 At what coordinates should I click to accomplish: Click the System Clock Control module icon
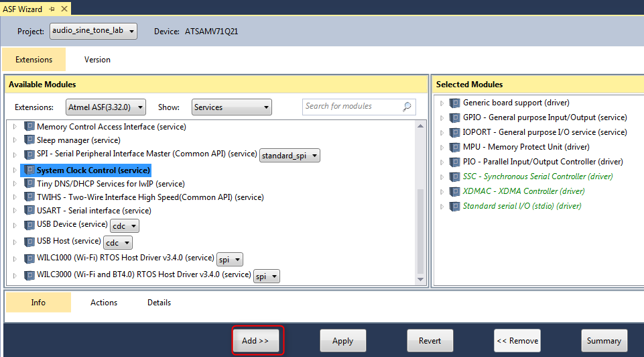pos(29,170)
